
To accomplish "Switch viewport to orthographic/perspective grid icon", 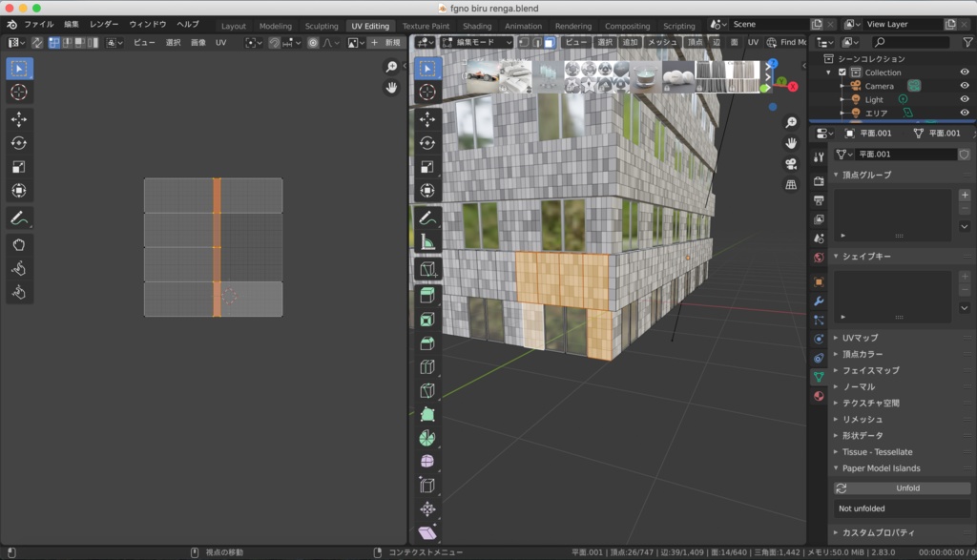I will click(x=791, y=184).
